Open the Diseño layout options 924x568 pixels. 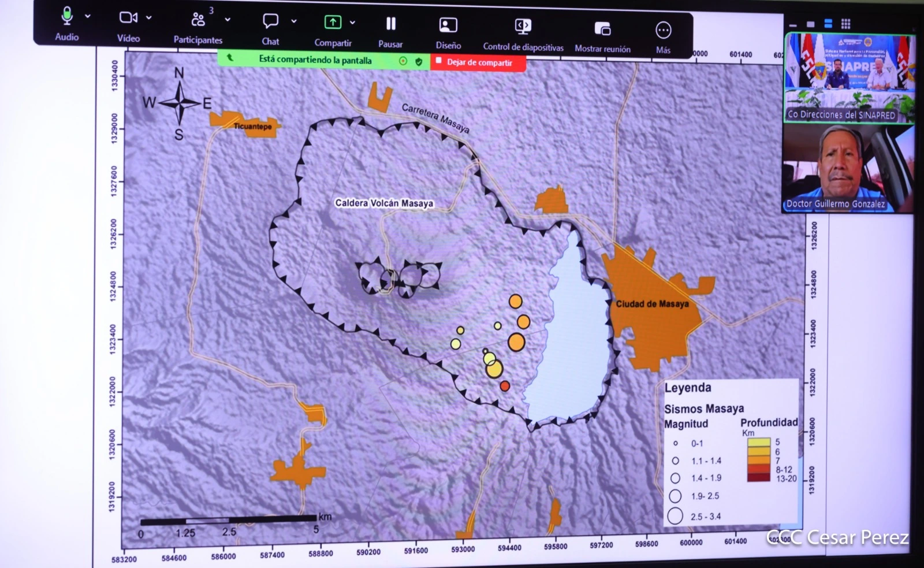pyautogui.click(x=448, y=25)
